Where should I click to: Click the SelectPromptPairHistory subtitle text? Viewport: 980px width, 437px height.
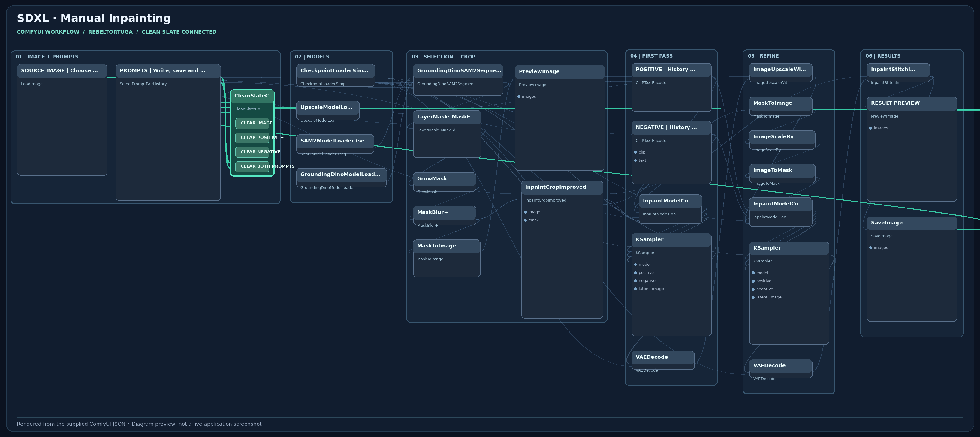[143, 84]
